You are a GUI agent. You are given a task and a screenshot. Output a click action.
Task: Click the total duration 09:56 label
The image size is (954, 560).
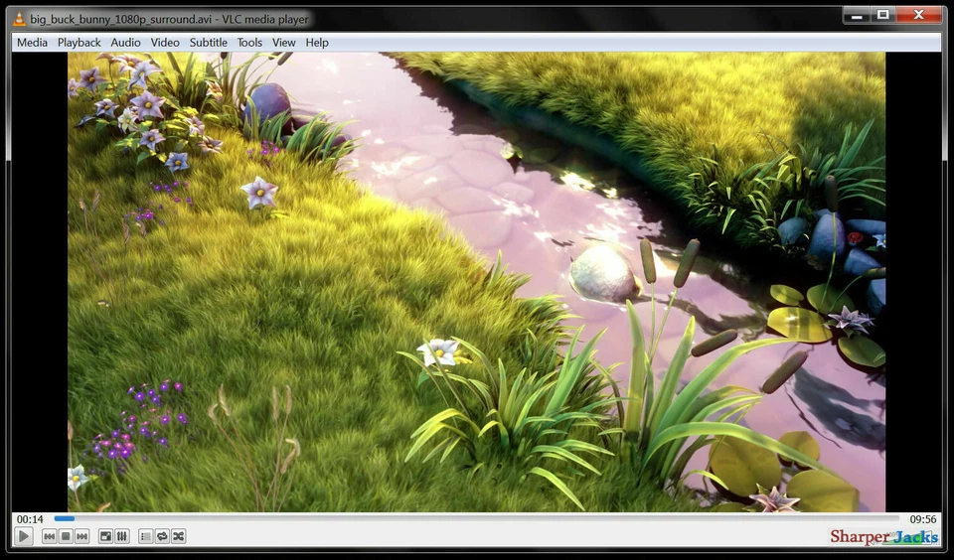[923, 519]
